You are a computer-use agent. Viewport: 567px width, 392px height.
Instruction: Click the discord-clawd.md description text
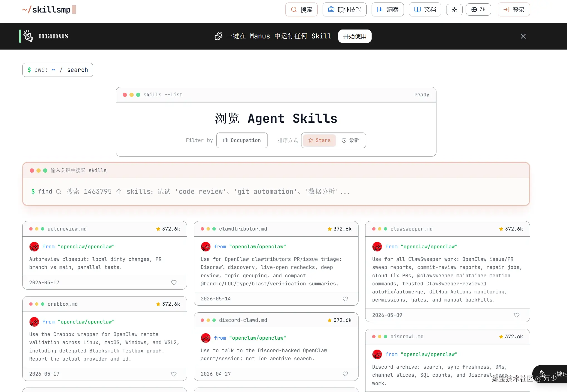point(264,354)
